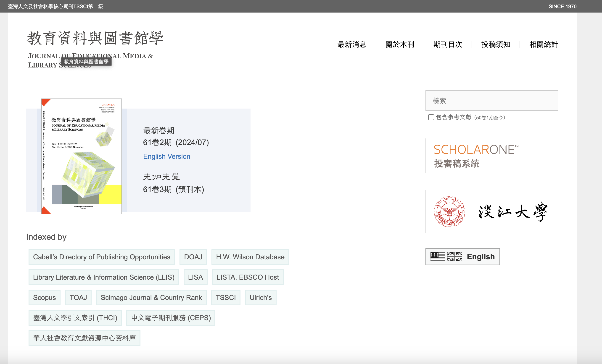
Task: Open the TOAJ index tag
Action: pyautogui.click(x=78, y=297)
